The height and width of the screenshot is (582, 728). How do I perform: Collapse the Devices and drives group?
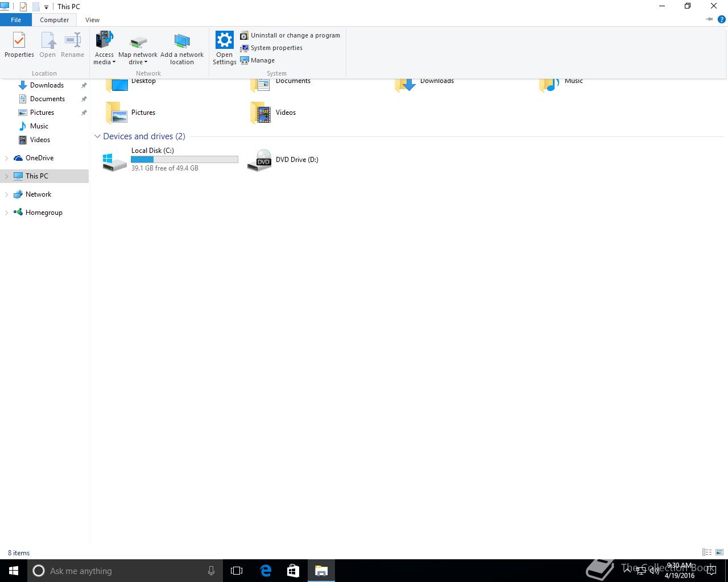click(97, 136)
